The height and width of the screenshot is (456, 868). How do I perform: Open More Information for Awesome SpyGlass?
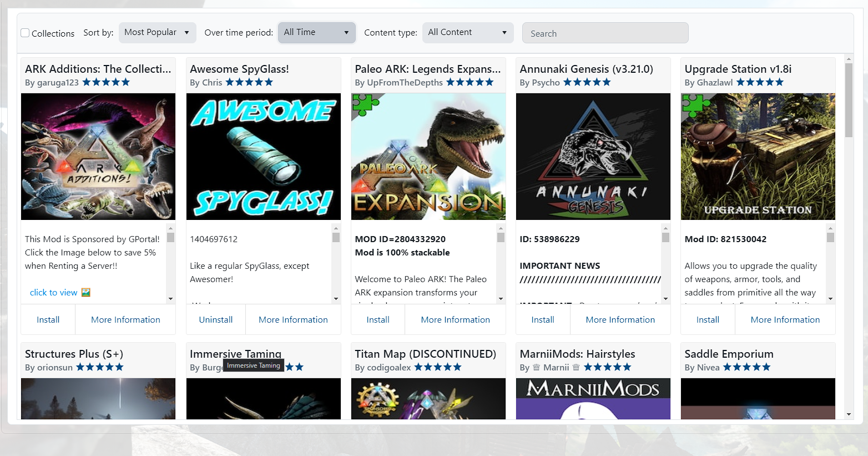(293, 319)
